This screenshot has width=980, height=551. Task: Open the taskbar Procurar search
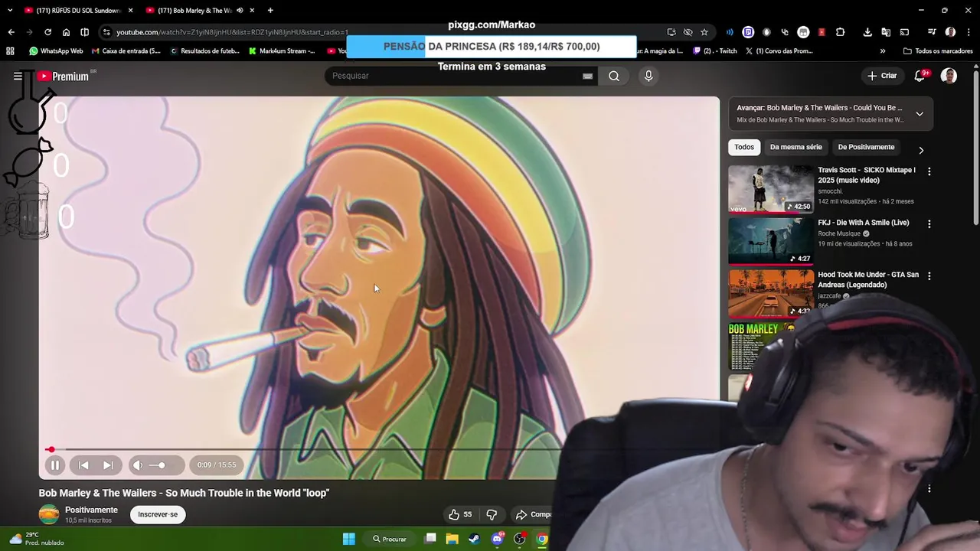[390, 539]
